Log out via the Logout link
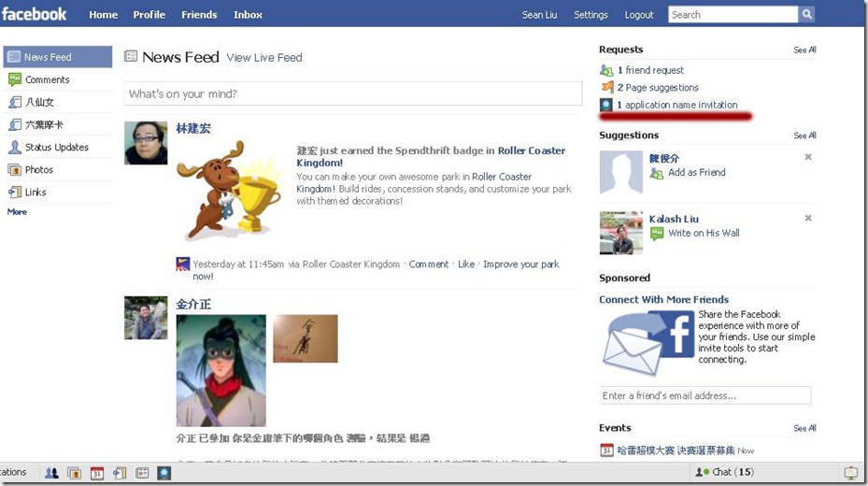Screen dimensions: 868x486 click(x=639, y=15)
